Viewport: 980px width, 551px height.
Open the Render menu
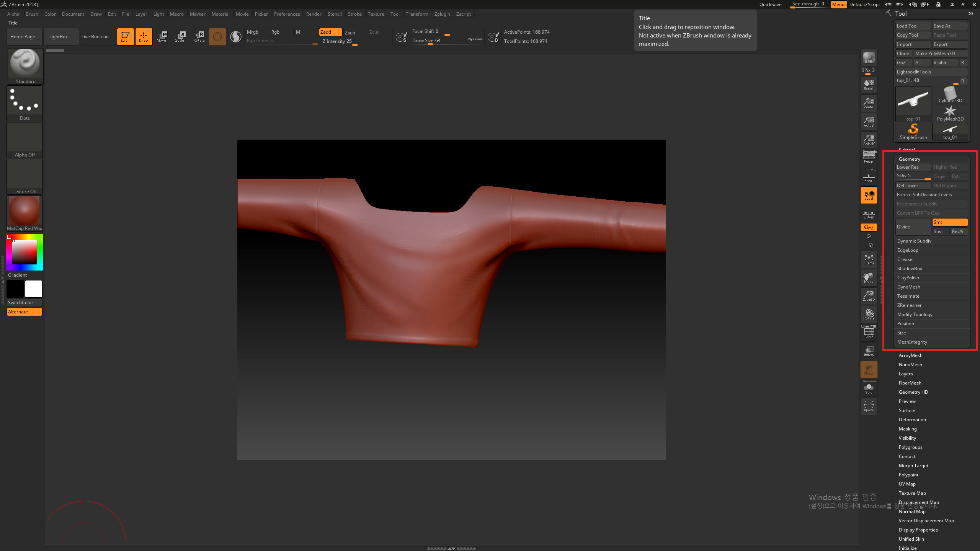click(314, 14)
